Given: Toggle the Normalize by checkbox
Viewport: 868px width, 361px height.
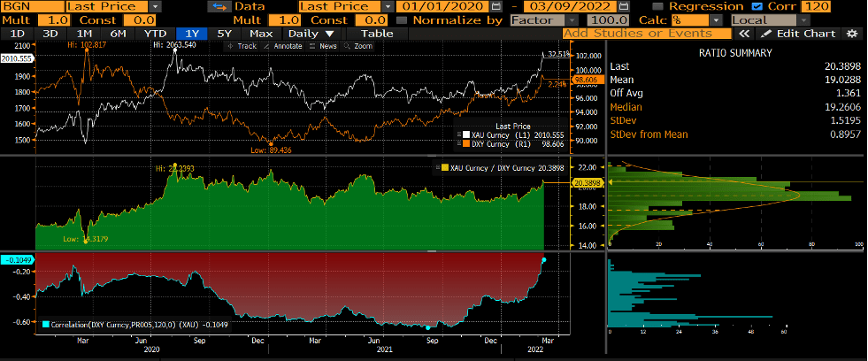Looking at the screenshot, I should (402, 20).
